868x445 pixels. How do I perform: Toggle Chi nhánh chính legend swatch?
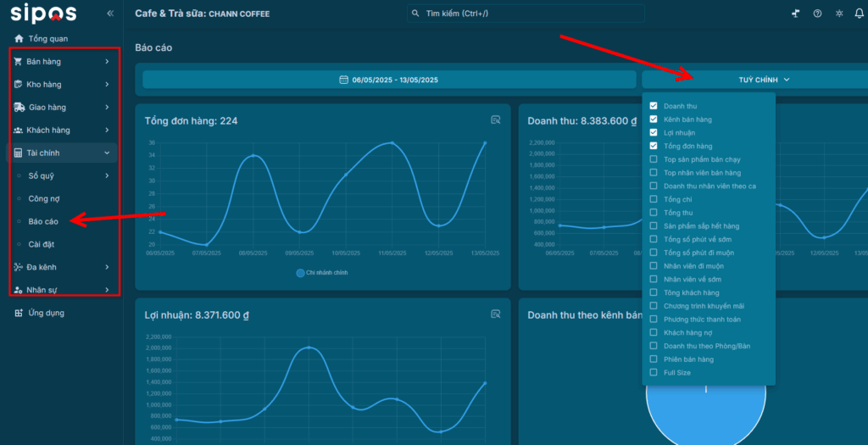301,273
